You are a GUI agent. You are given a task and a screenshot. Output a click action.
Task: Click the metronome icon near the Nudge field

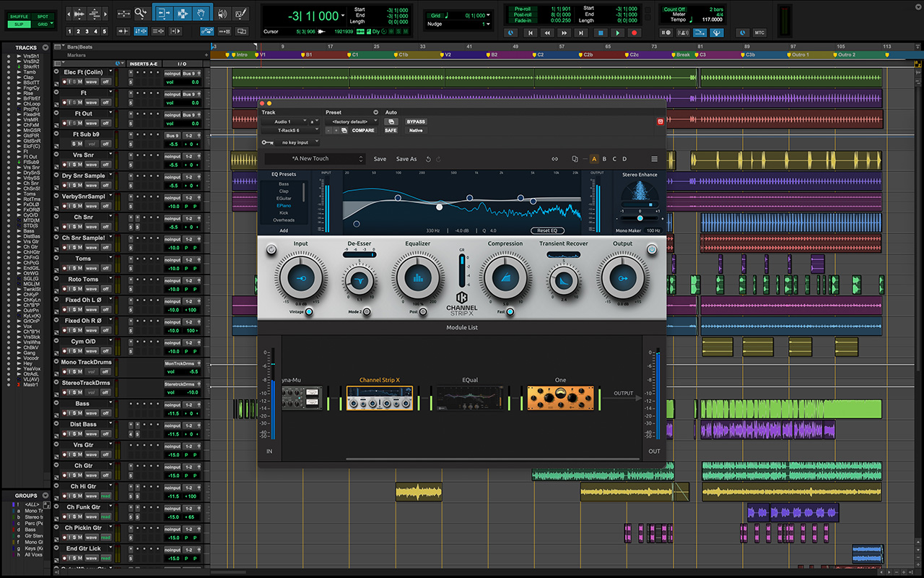[x=447, y=16]
